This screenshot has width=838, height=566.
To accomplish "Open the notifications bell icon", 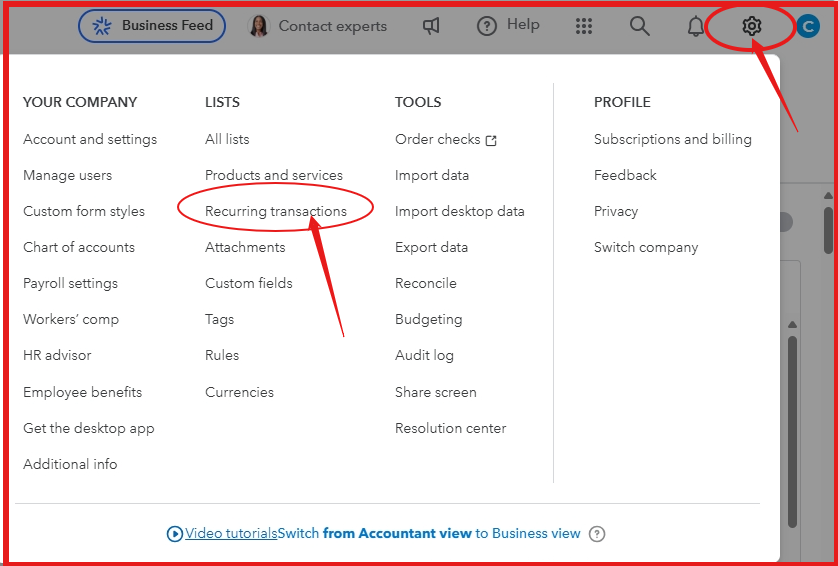I will coord(695,26).
